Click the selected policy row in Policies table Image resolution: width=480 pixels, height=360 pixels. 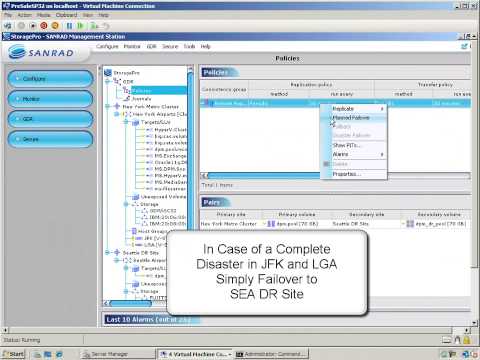(335, 103)
